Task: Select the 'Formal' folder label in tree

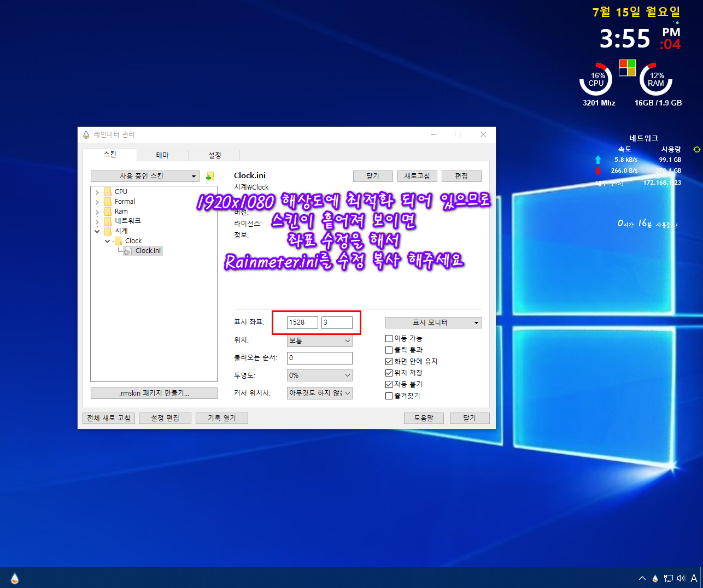Action: (x=125, y=202)
